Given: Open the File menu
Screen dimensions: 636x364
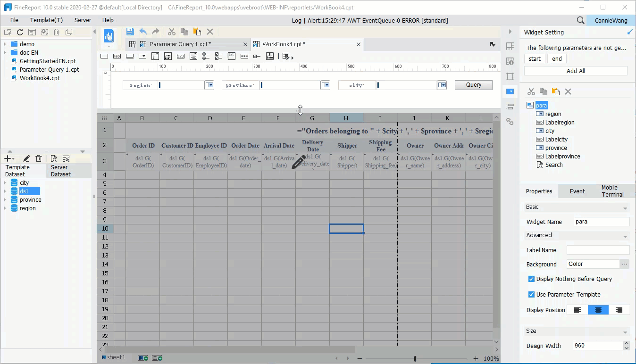Looking at the screenshot, I should (14, 20).
